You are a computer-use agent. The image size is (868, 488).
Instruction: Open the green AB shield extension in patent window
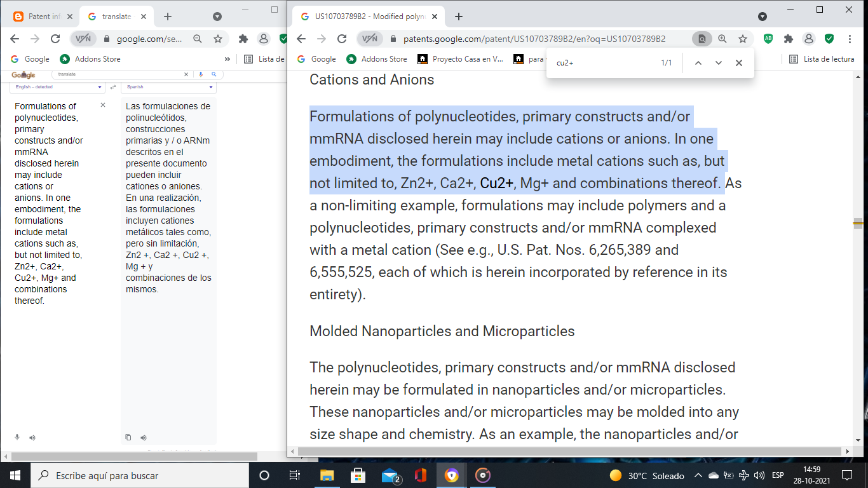pyautogui.click(x=768, y=39)
